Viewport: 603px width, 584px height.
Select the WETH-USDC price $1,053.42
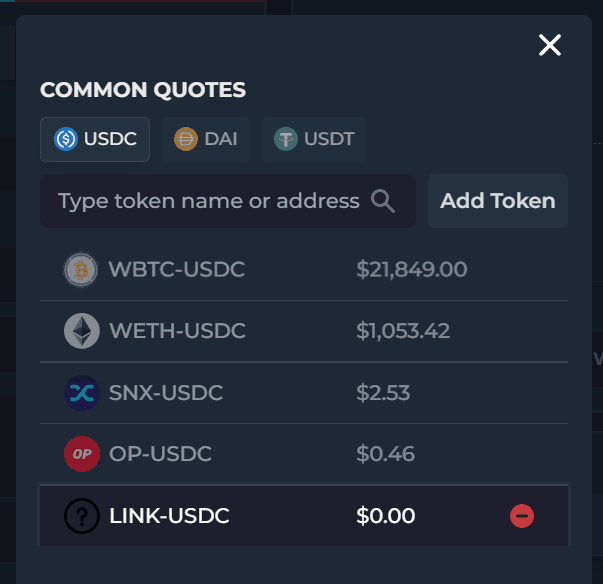[403, 331]
